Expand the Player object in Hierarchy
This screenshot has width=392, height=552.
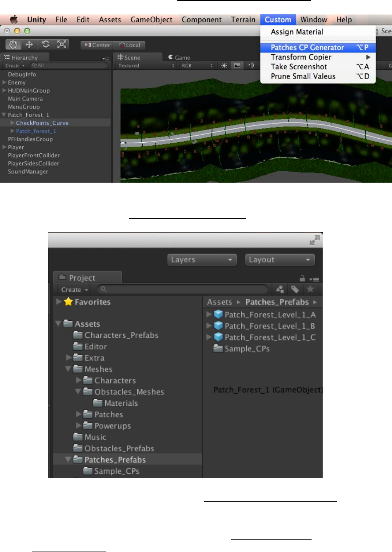coord(4,147)
